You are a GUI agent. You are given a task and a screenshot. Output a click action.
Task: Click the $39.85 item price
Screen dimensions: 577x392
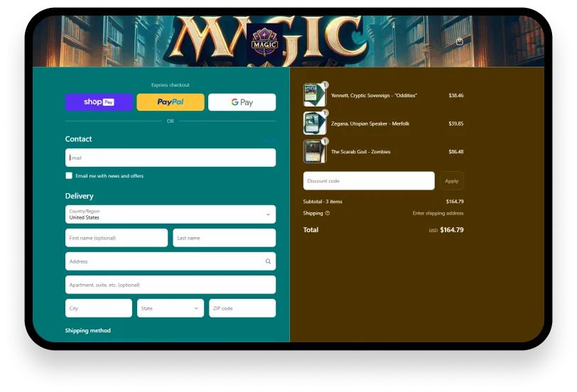456,124
